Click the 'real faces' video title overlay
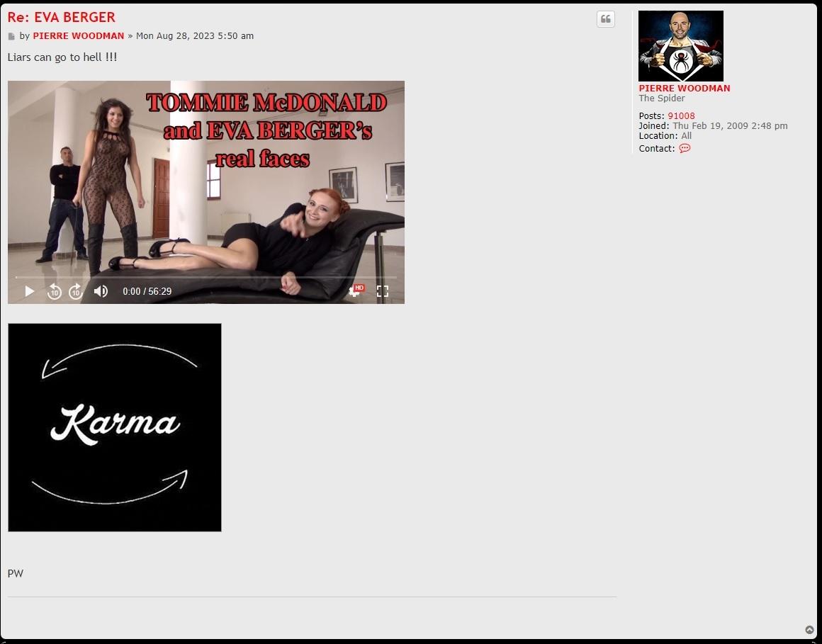822x644 pixels. (262, 158)
